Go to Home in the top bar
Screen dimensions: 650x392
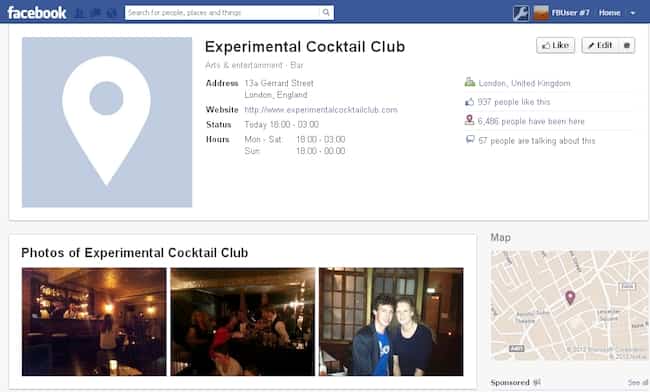point(609,13)
